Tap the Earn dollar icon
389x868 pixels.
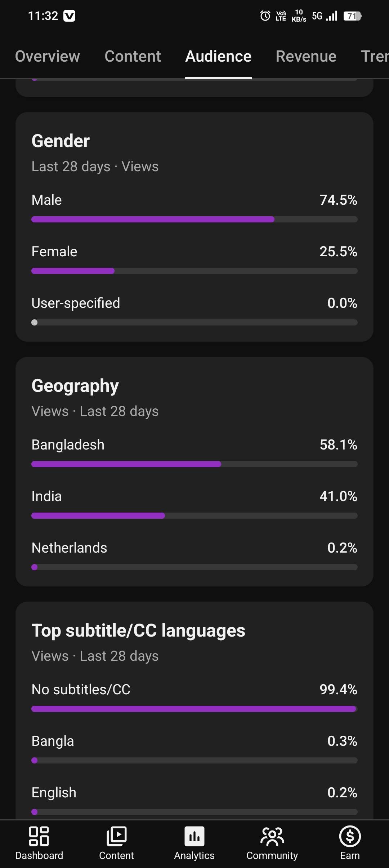click(x=350, y=836)
